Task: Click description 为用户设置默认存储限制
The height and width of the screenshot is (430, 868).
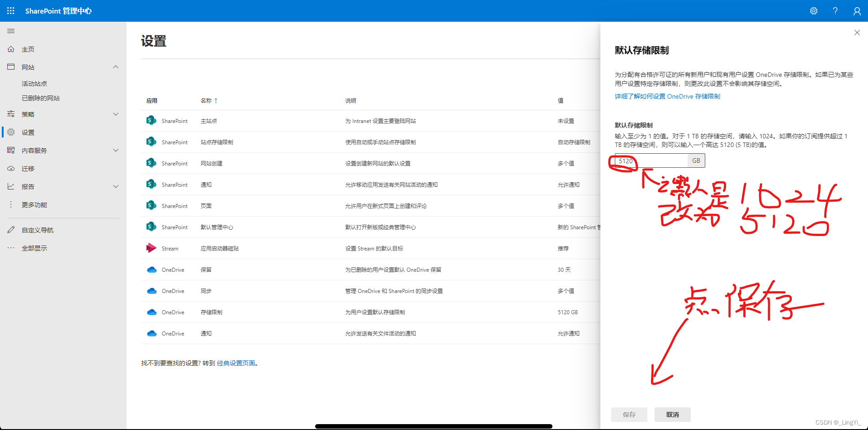Action: pos(375,312)
